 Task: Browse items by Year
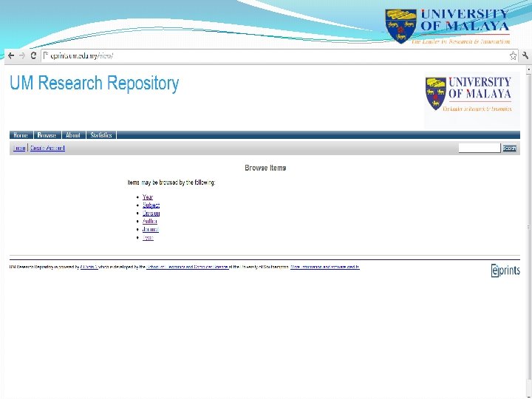pos(148,197)
